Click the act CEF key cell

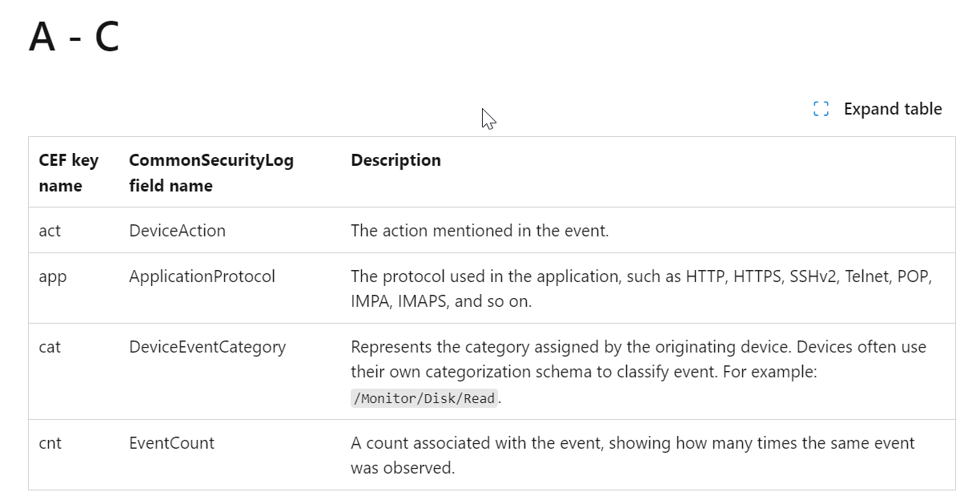coord(50,231)
